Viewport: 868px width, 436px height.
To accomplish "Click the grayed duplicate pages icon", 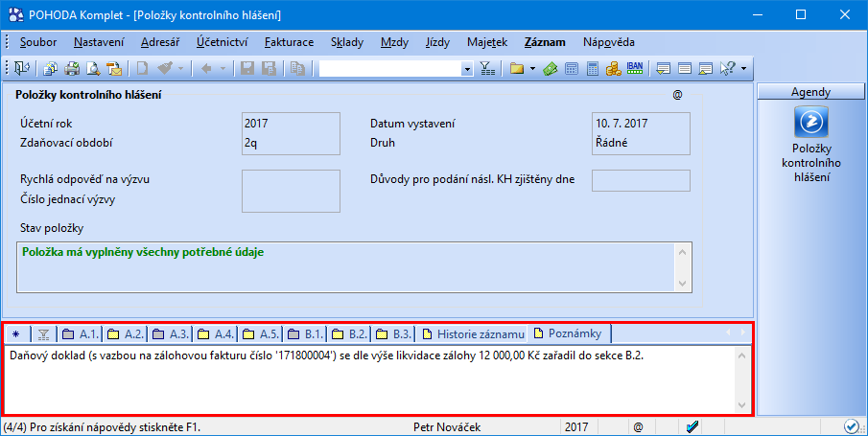I will coord(298,69).
